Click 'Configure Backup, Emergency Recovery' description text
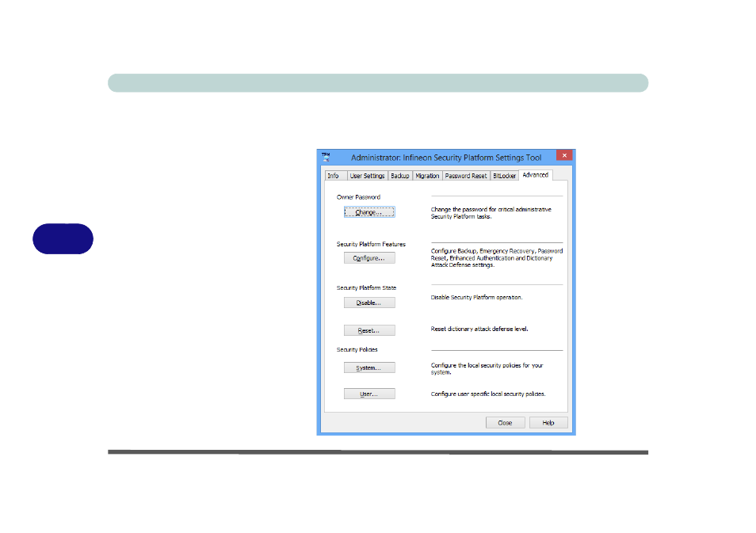 click(x=497, y=258)
